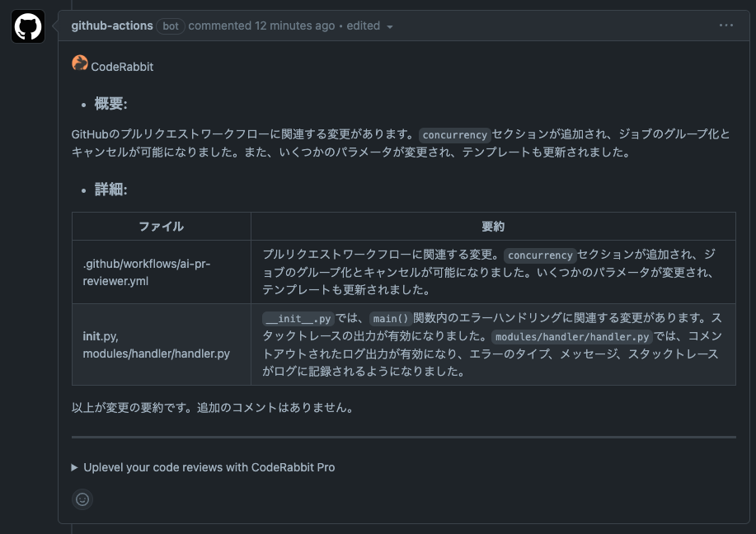This screenshot has width=756, height=534.
Task: Select the concurrency inline code label
Action: coord(455,134)
